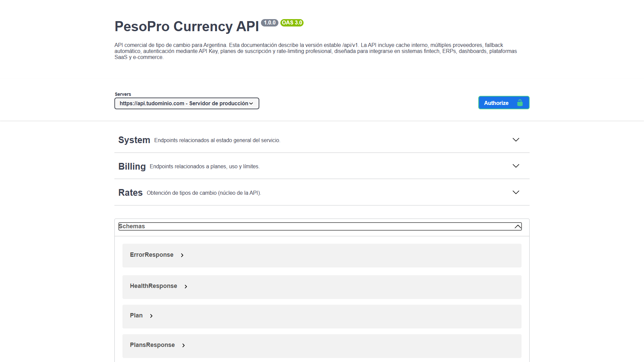The image size is (644, 362).
Task: Expand the PlansResponse schema arrow
Action: point(183,345)
